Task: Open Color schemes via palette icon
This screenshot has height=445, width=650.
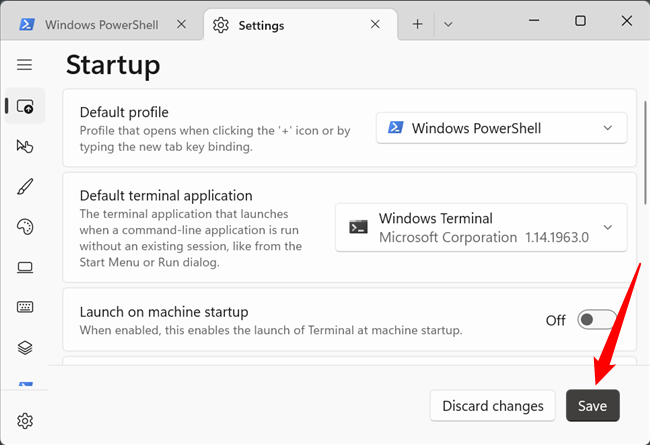Action: (25, 227)
